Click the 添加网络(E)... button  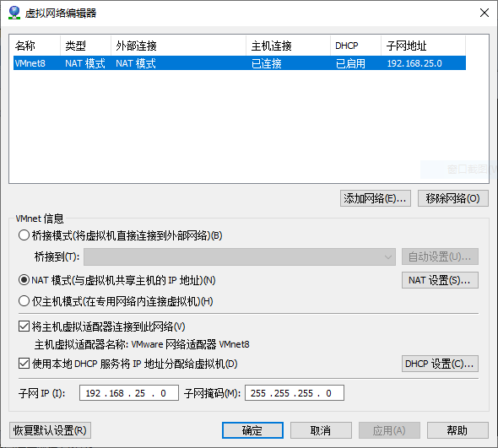376,198
